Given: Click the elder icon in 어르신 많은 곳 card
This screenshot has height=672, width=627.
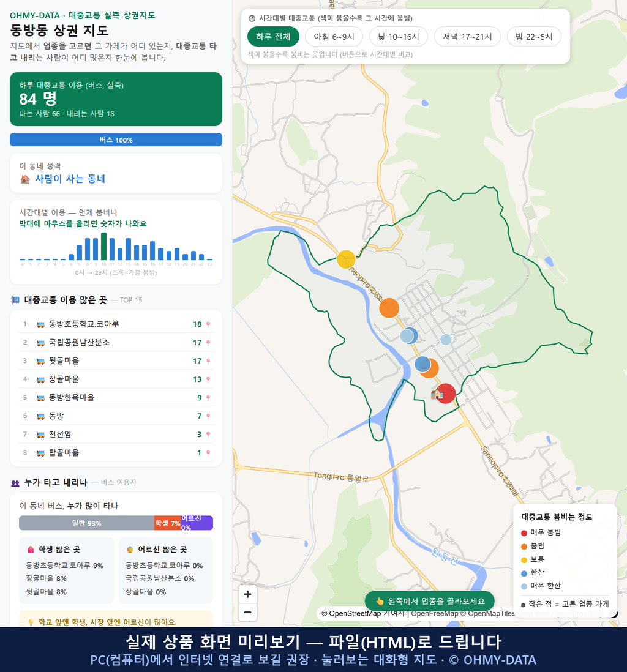Looking at the screenshot, I should point(130,550).
